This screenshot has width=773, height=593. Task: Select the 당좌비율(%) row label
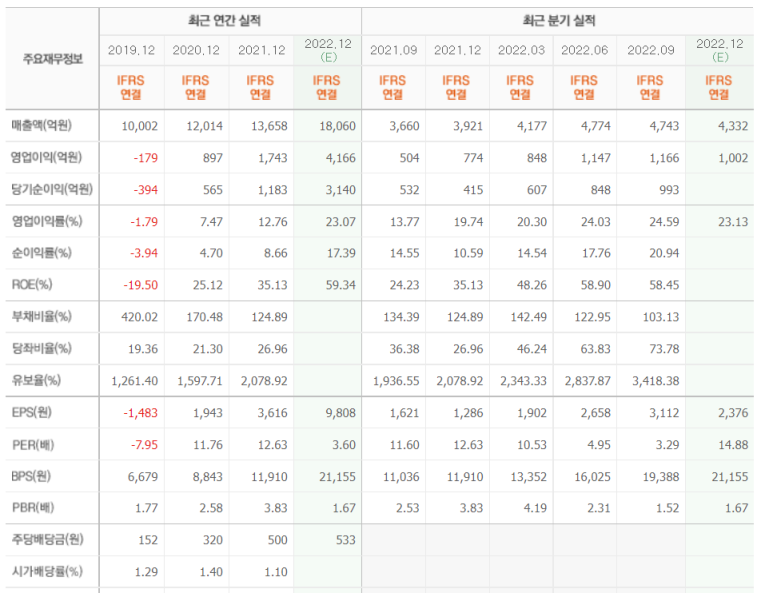pyautogui.click(x=41, y=349)
